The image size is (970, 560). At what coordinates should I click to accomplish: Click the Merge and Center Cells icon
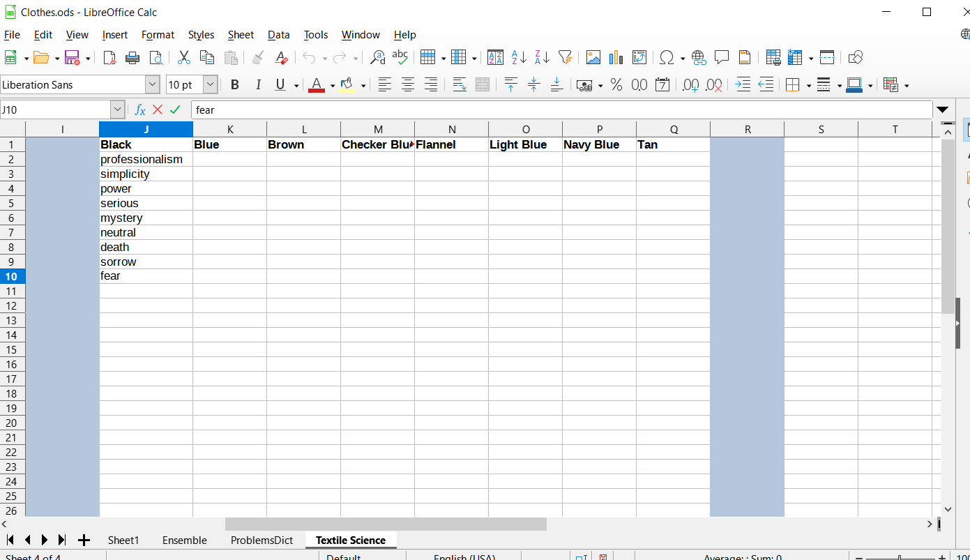tap(483, 85)
